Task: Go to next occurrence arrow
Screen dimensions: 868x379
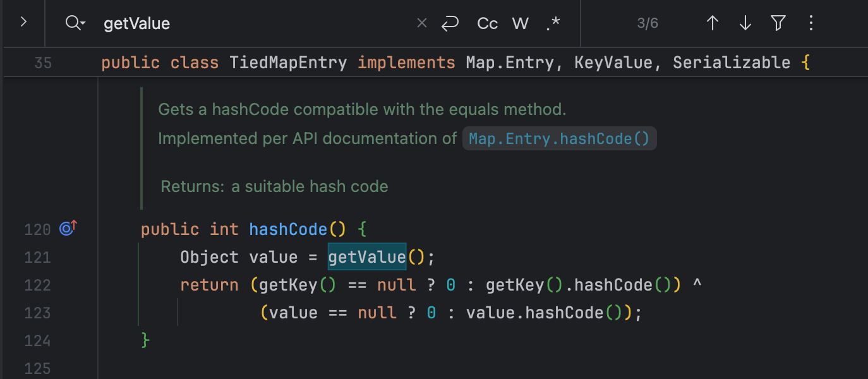Action: pyautogui.click(x=745, y=23)
